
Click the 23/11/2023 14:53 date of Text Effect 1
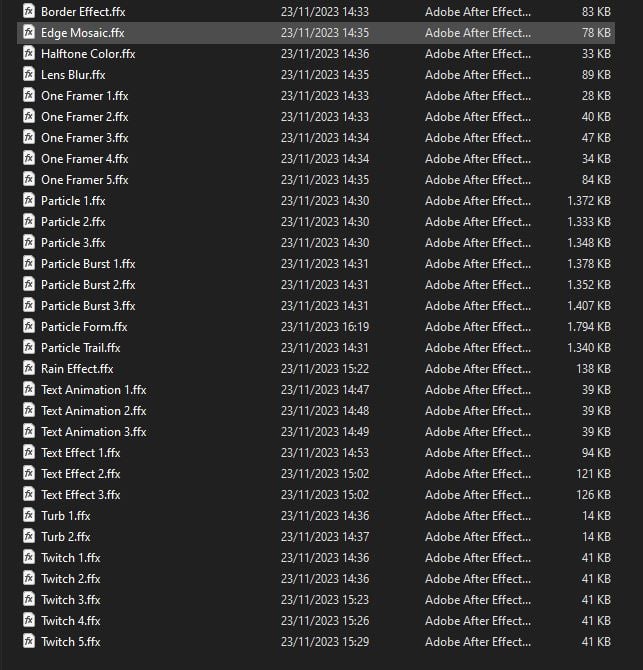325,453
